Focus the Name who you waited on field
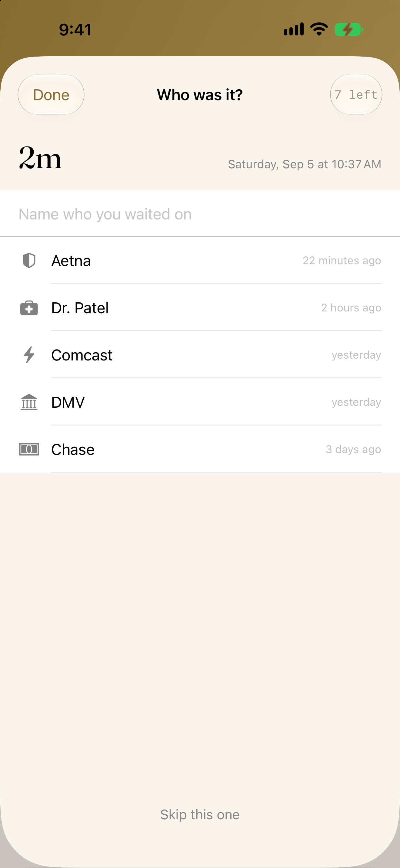400x868 pixels. point(200,214)
